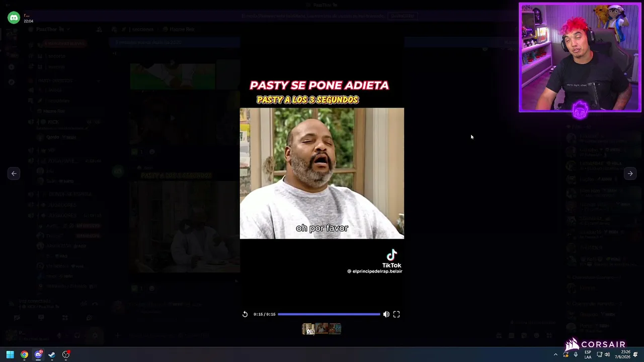Image resolution: width=644 pixels, height=362 pixels.
Task: Select the first thumbnail in the media carousel
Action: (308, 329)
